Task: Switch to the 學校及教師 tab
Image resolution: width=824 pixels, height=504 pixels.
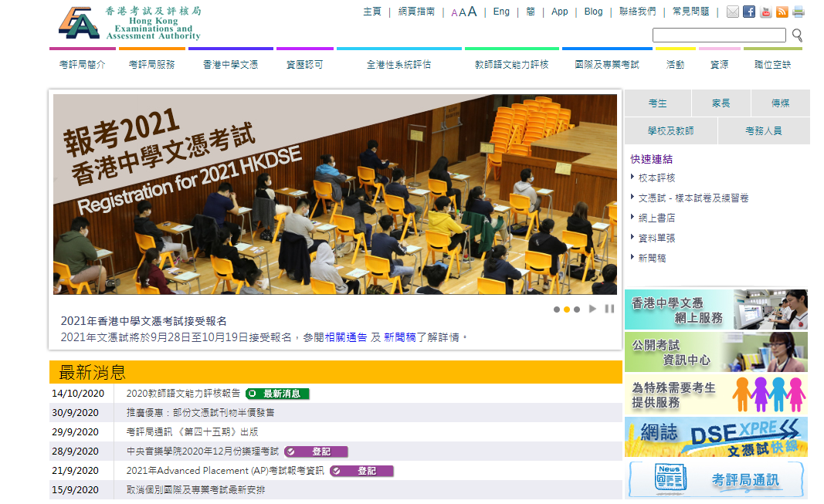Action: [670, 131]
